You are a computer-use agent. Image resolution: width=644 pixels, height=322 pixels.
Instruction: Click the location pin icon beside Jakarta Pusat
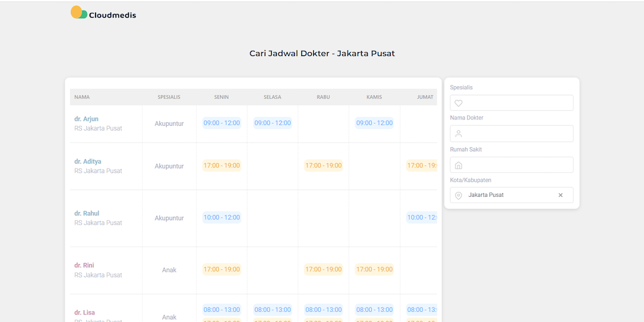[458, 196]
